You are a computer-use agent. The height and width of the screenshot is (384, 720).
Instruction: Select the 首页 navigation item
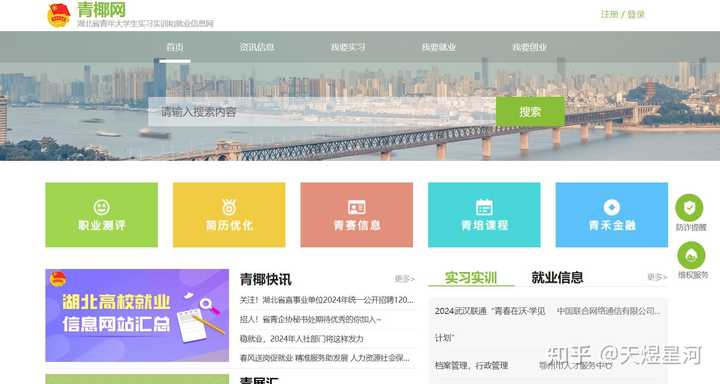click(175, 47)
